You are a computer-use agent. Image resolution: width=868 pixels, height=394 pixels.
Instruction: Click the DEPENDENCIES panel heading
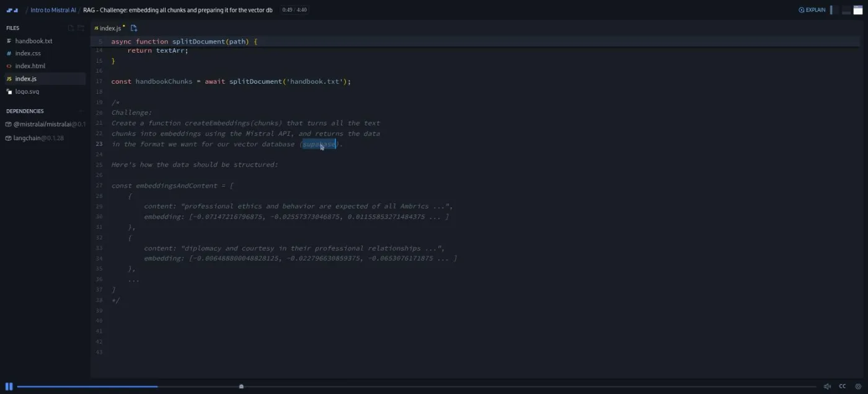[25, 111]
